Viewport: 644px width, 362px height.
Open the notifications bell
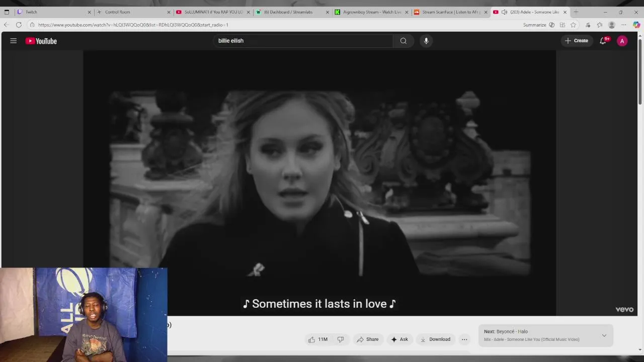tap(603, 41)
